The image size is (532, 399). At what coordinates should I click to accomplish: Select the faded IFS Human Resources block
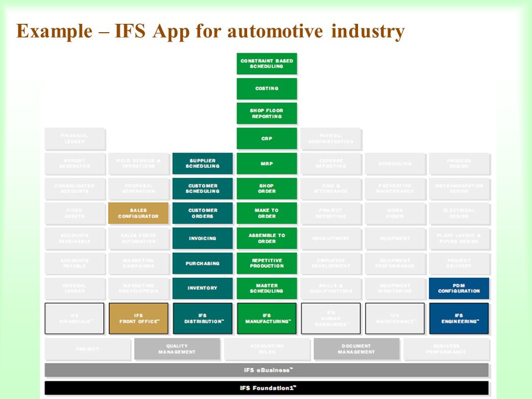(331, 319)
